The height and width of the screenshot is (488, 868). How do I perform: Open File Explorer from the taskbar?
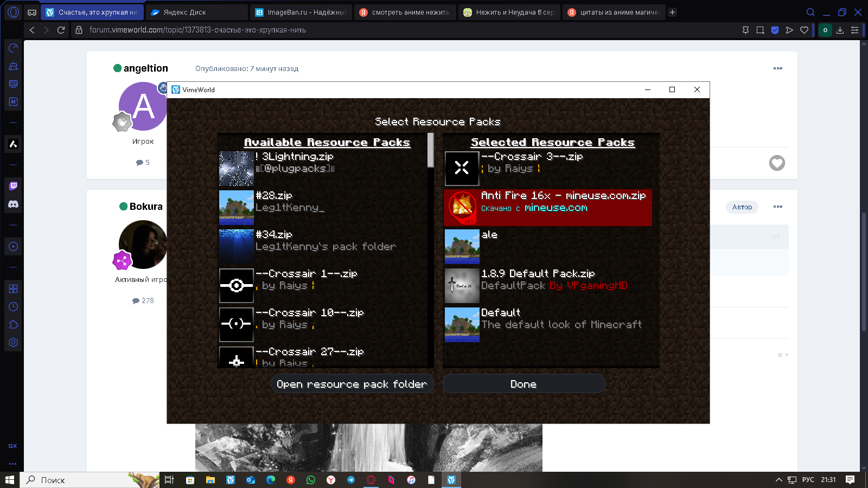(210, 480)
